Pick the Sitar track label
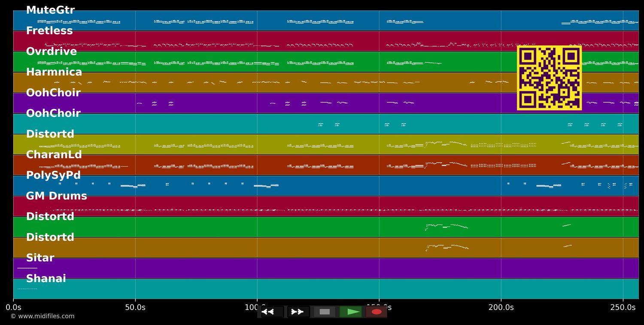Image resolution: width=644 pixels, height=325 pixels. [x=40, y=258]
